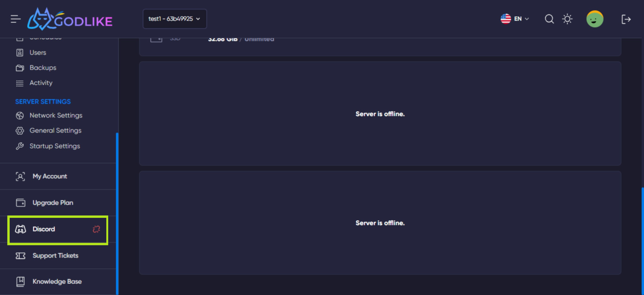Open the search magnifier icon
The height and width of the screenshot is (295, 644).
549,19
